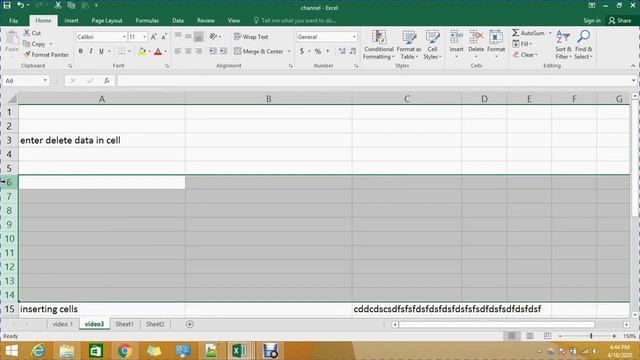This screenshot has height=360, width=640.
Task: Open Format as Table gallery
Action: pos(409,44)
